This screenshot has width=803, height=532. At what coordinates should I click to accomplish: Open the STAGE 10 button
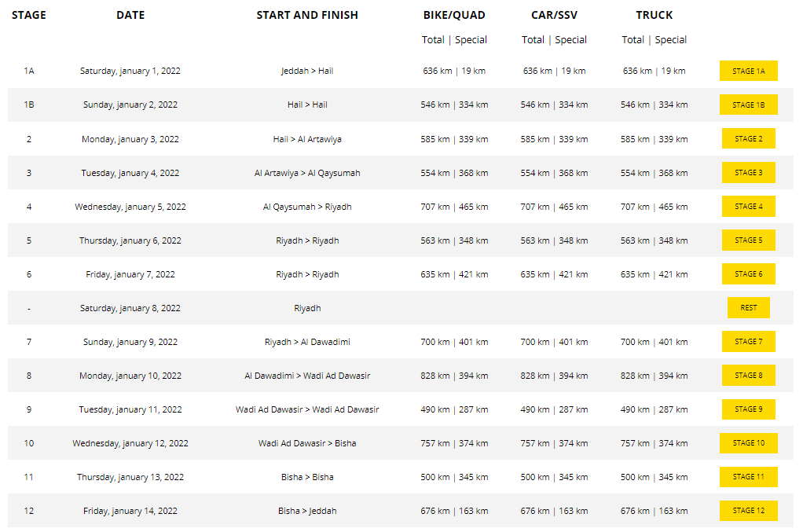tap(748, 442)
